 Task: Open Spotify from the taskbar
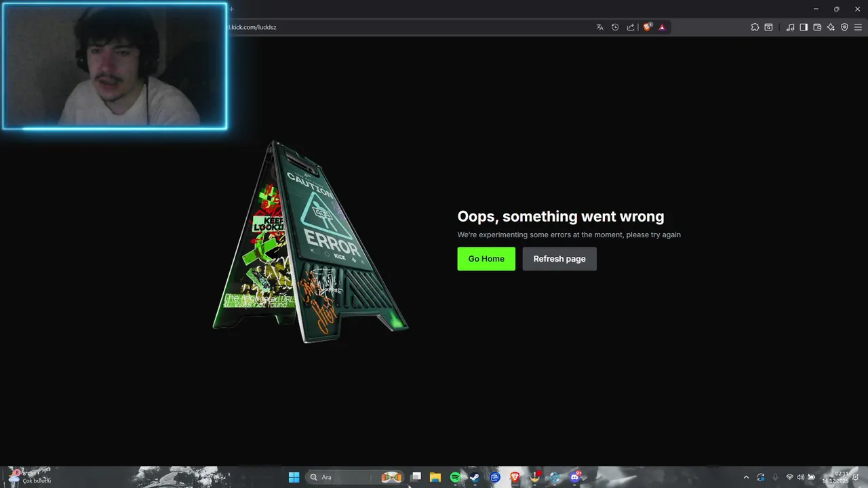tap(455, 477)
